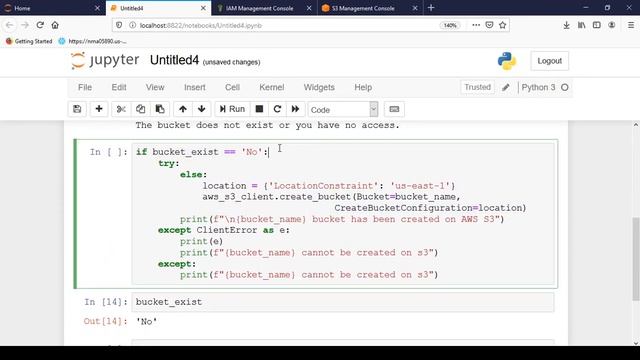Rename notebook title Untitled4
This screenshot has width=640, height=360.
(x=174, y=60)
